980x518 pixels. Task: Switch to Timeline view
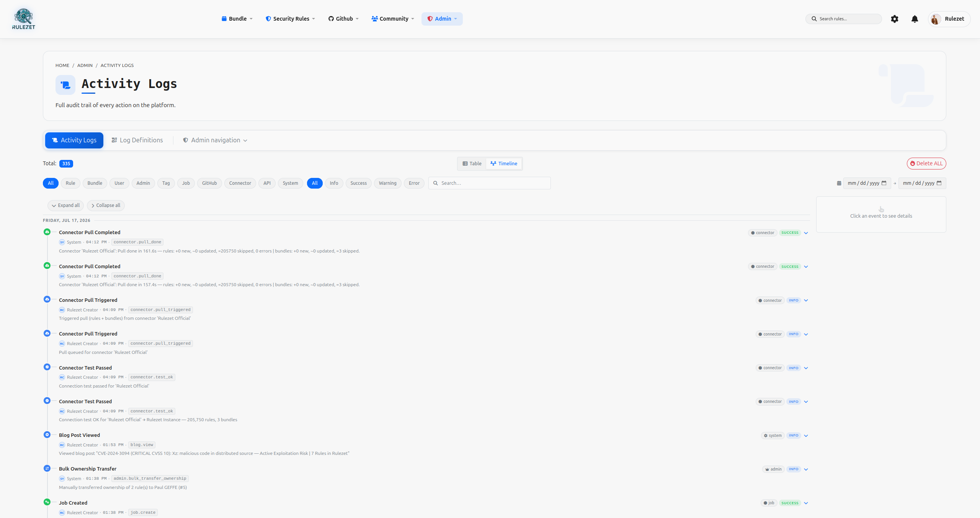(504, 163)
